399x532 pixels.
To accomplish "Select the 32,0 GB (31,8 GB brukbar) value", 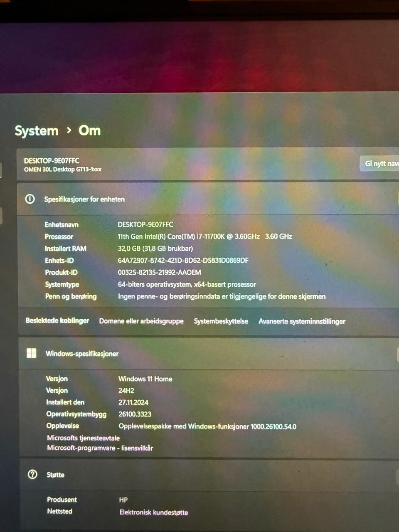I will tap(155, 249).
